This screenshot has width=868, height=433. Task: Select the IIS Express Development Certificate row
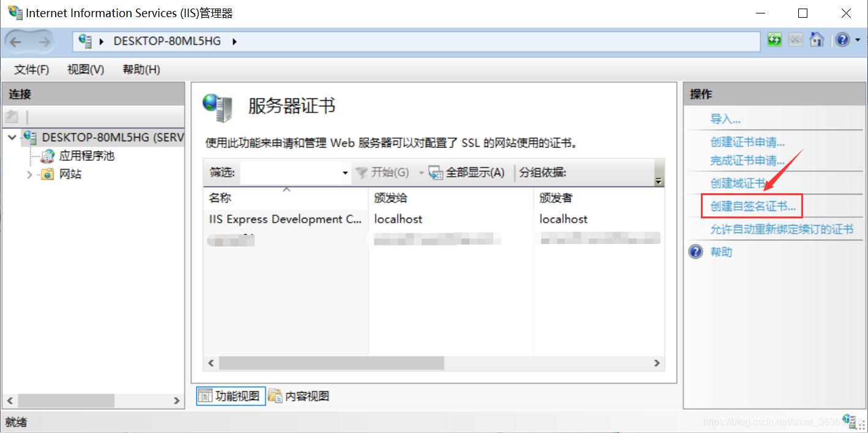pos(285,218)
